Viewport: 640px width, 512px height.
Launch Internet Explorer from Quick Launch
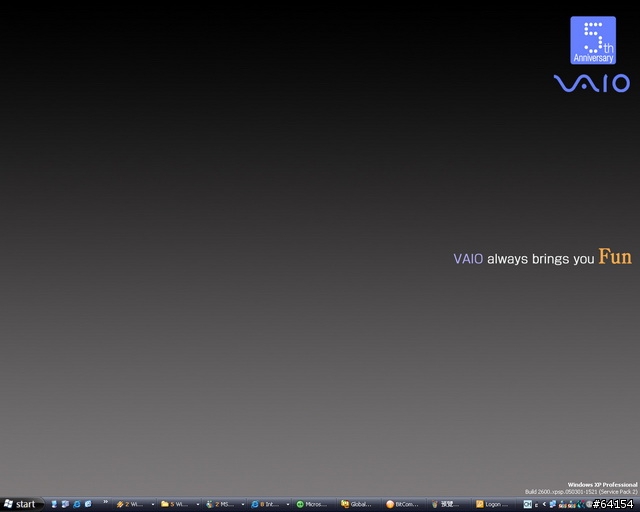(x=77, y=504)
